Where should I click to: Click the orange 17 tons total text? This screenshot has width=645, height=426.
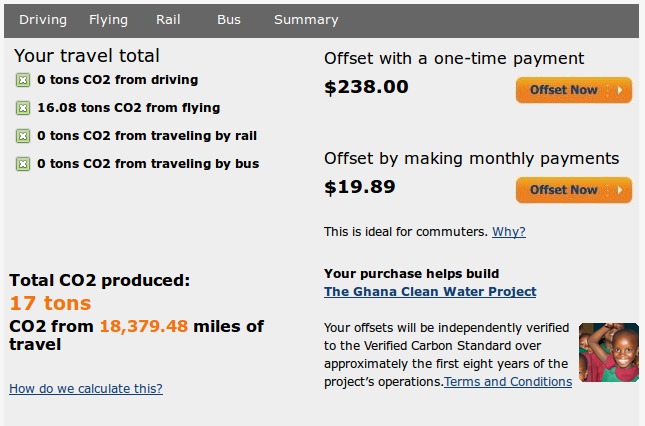50,303
